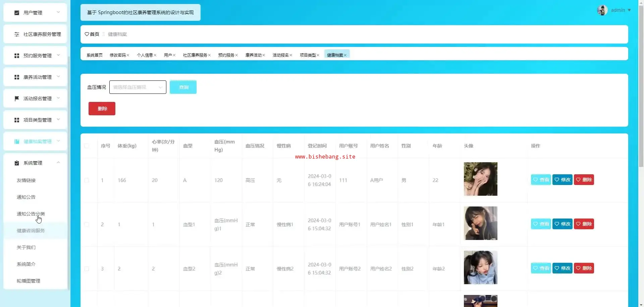Screen dimensions: 644x307
Task: Click the 活动报名管理 flag icon
Action: (17, 99)
